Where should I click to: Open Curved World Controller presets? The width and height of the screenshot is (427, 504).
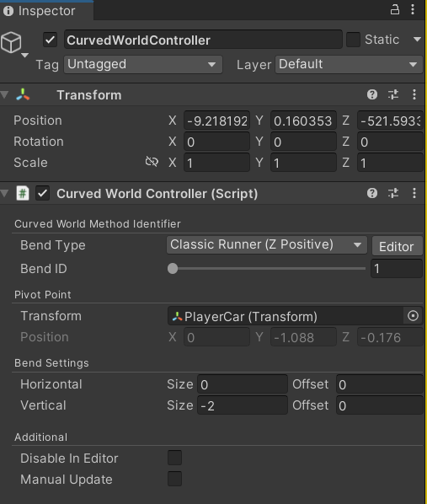pyautogui.click(x=393, y=193)
